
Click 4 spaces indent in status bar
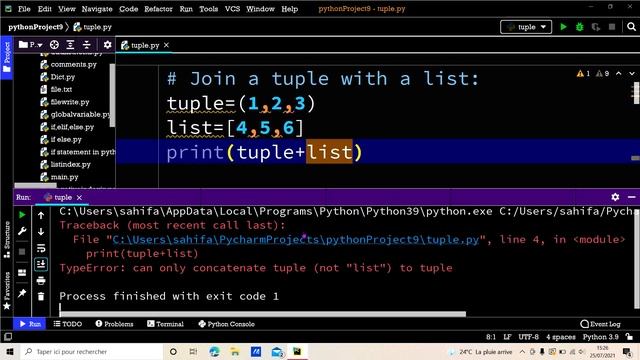[x=561, y=337]
